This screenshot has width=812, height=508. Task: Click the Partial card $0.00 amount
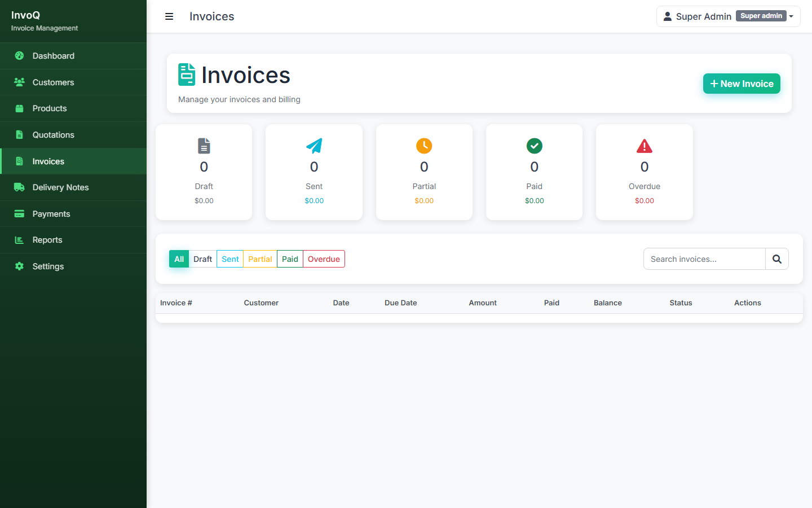pyautogui.click(x=424, y=201)
